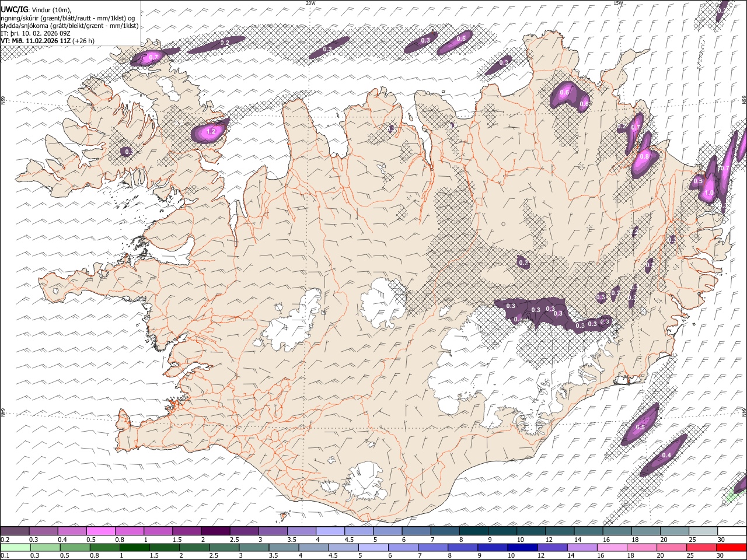Click the initial time line 'IT: þri. 10. 02. 2026 09Z'
This screenshot has height=560, width=747.
[x=35, y=33]
